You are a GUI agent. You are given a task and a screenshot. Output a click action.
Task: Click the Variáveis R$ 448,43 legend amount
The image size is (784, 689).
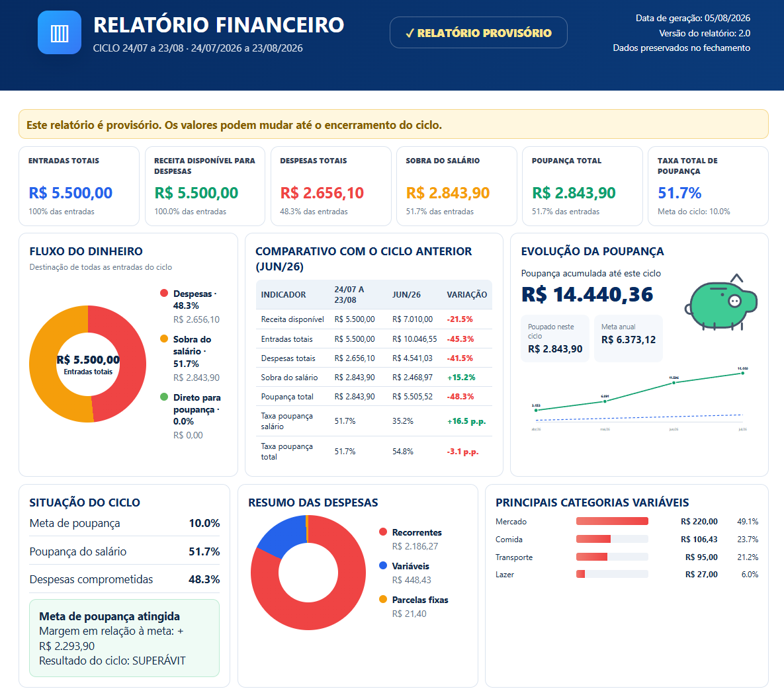(x=412, y=580)
